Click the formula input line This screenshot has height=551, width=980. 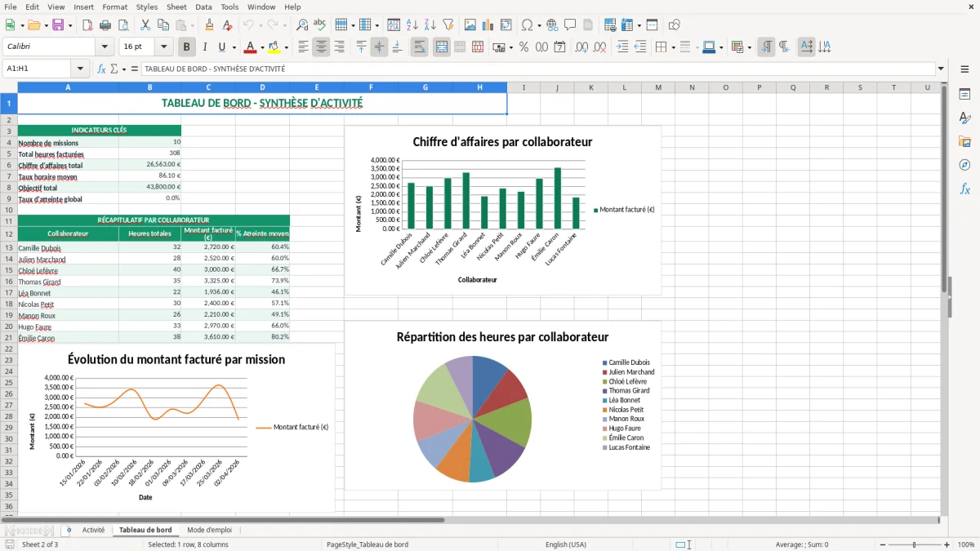(537, 69)
